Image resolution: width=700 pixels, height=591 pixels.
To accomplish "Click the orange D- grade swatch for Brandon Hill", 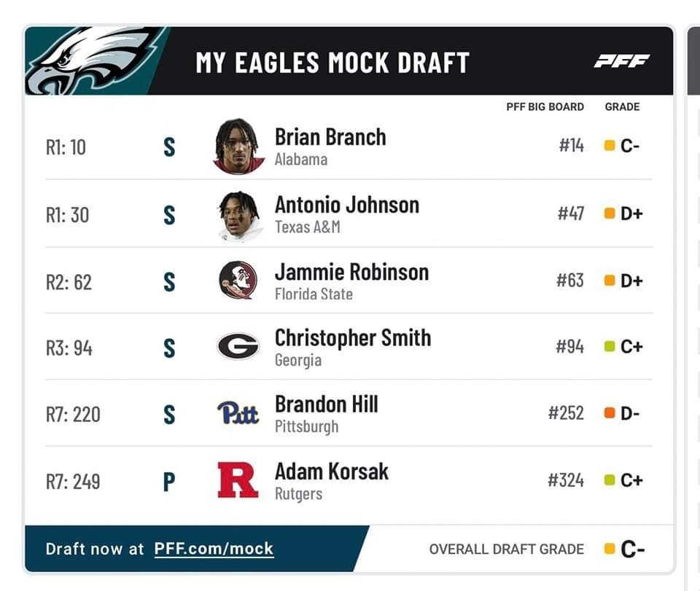I will click(610, 413).
